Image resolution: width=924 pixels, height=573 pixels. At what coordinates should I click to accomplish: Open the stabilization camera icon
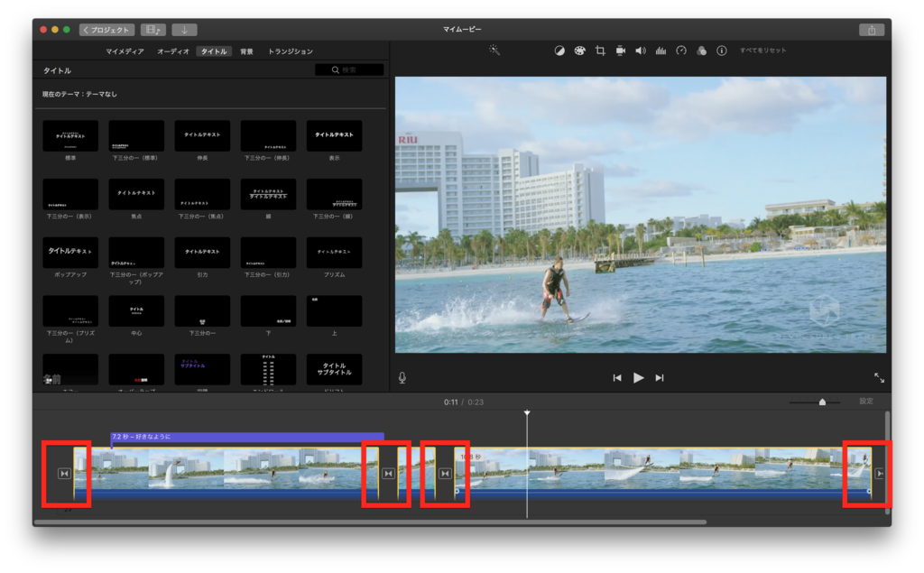pyautogui.click(x=621, y=51)
